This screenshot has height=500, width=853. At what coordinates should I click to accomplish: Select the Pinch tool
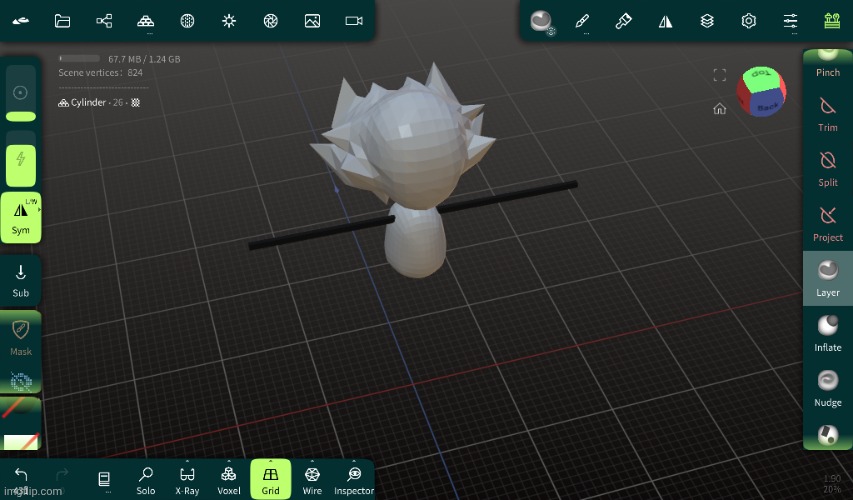coord(827,64)
